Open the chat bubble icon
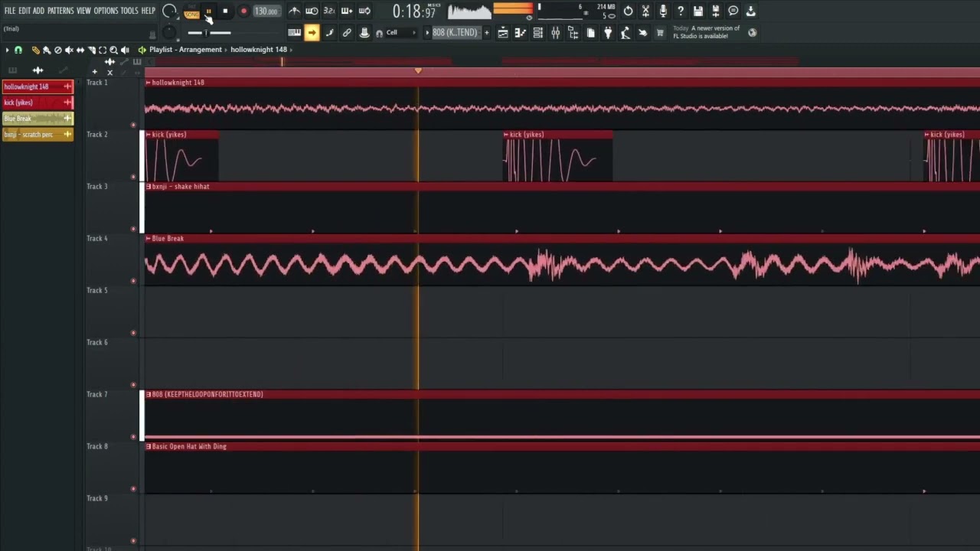This screenshot has width=980, height=551. tap(733, 11)
